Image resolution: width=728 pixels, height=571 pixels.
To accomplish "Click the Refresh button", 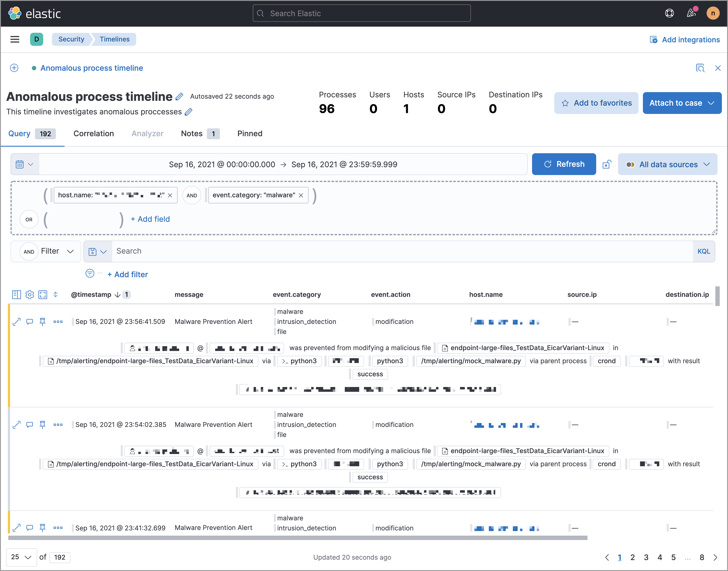I will 564,164.
